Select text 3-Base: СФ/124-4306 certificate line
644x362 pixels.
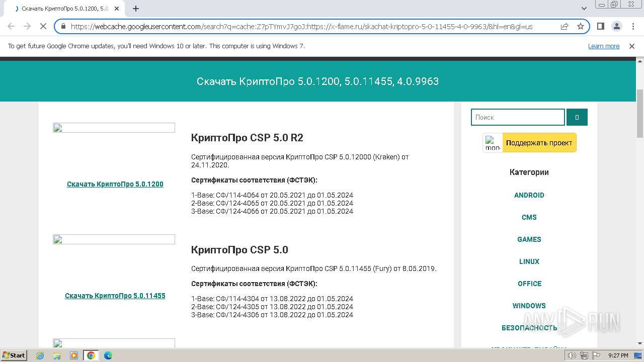click(x=272, y=315)
